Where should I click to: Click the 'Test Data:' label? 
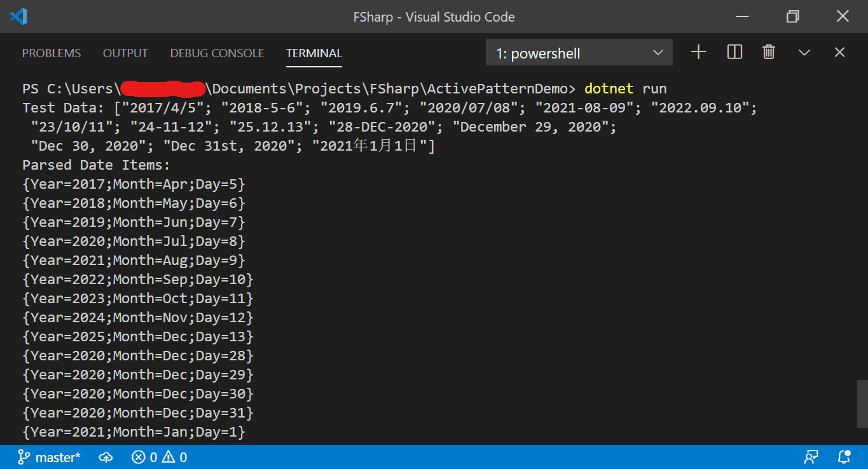point(64,108)
